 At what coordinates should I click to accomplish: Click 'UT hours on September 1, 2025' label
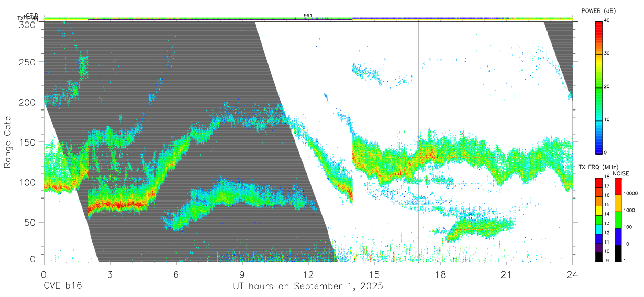pyautogui.click(x=308, y=287)
